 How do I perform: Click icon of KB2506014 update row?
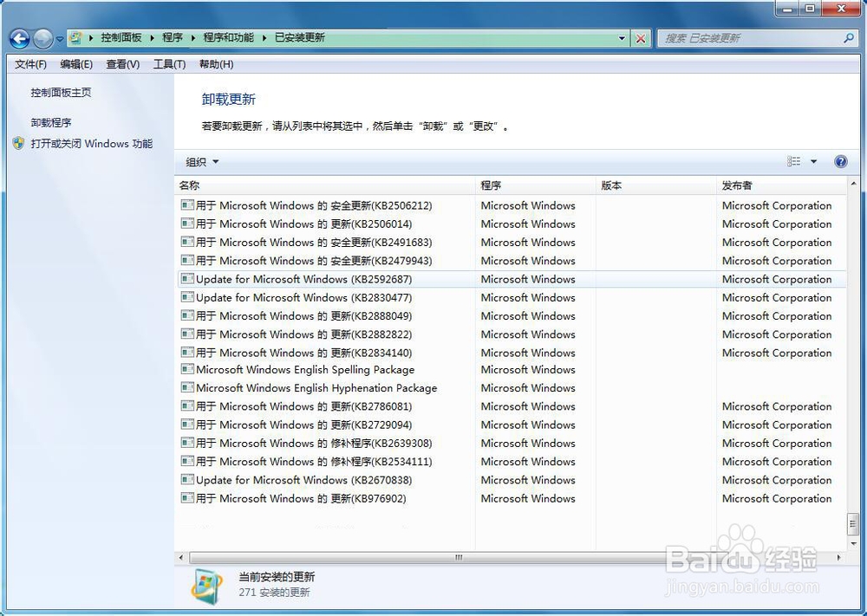(187, 224)
